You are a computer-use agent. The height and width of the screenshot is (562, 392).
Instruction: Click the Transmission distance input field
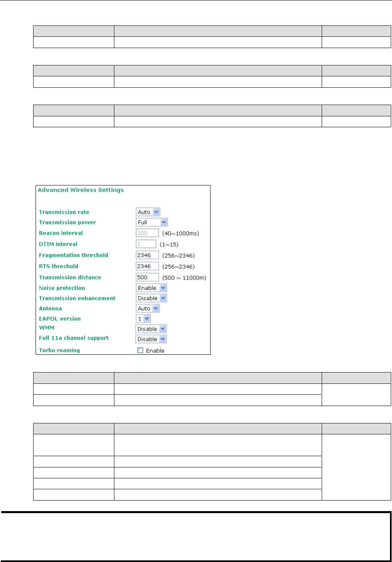point(147,277)
